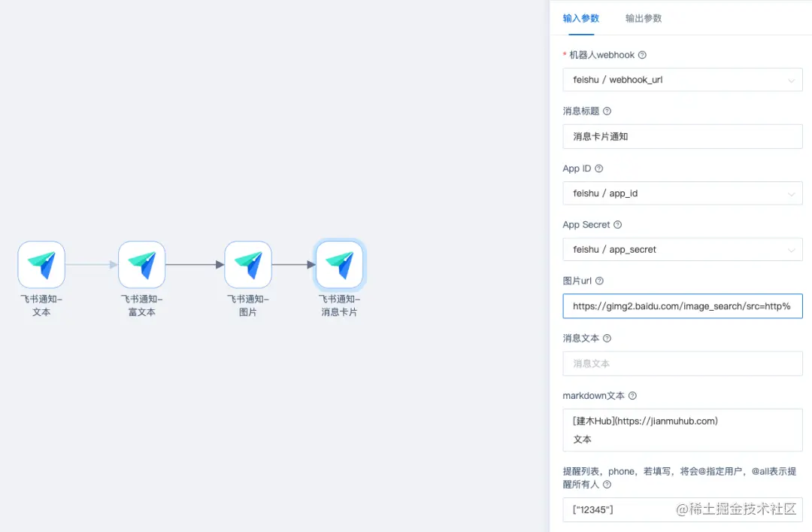812x532 pixels.
Task: Click the 图片url field label
Action: (x=577, y=281)
